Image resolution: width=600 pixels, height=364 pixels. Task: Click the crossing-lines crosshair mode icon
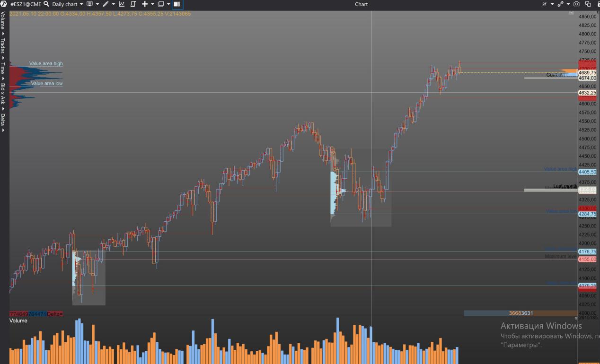[545, 4]
